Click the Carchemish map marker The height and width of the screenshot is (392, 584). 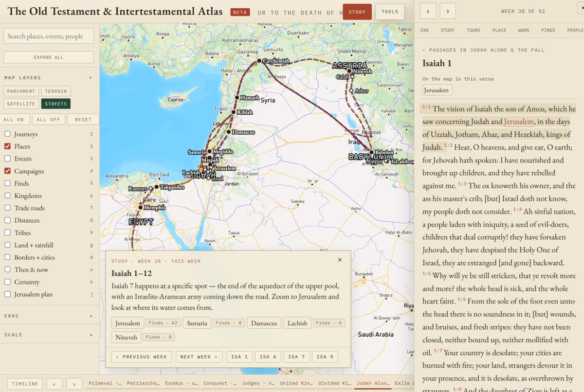259,61
